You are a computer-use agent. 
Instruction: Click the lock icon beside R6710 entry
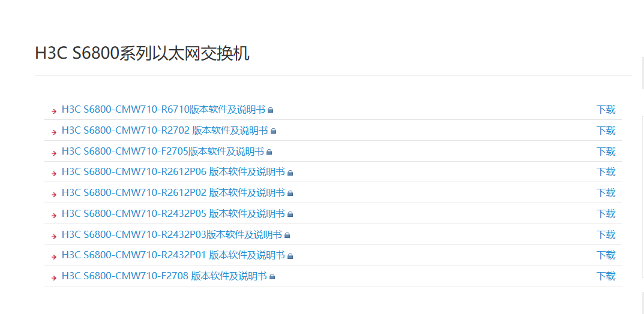tap(270, 110)
